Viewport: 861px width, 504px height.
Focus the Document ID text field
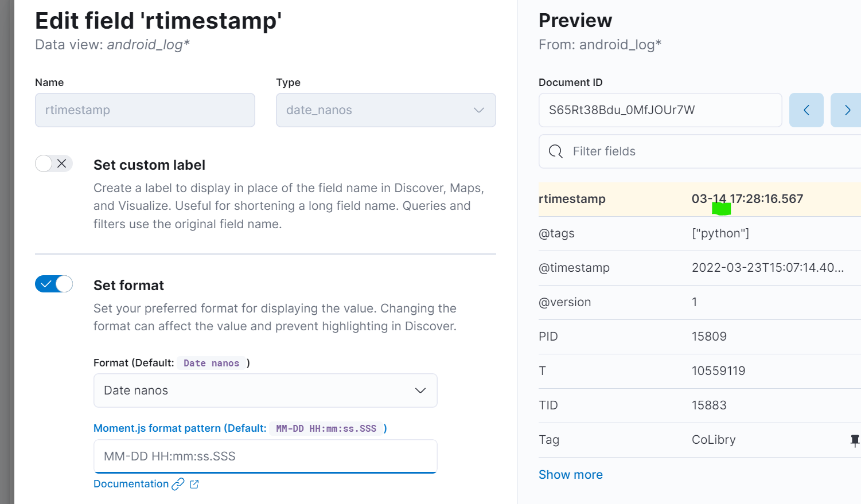(x=660, y=110)
